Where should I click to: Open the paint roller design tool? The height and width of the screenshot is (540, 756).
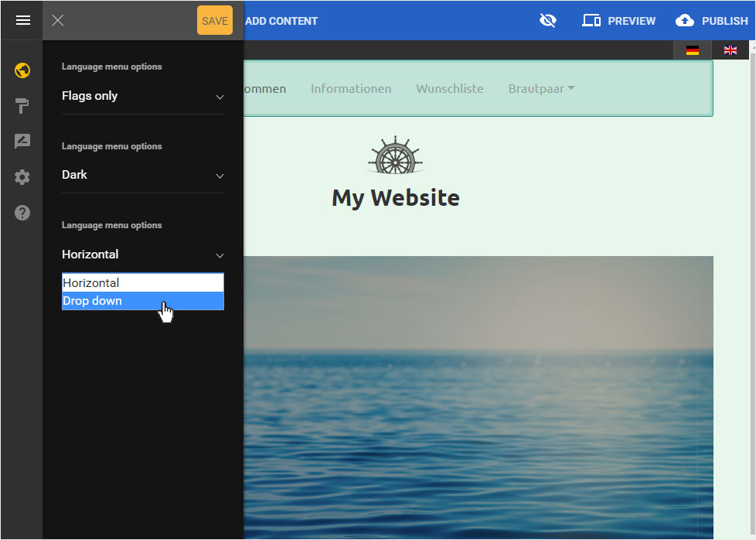point(22,106)
